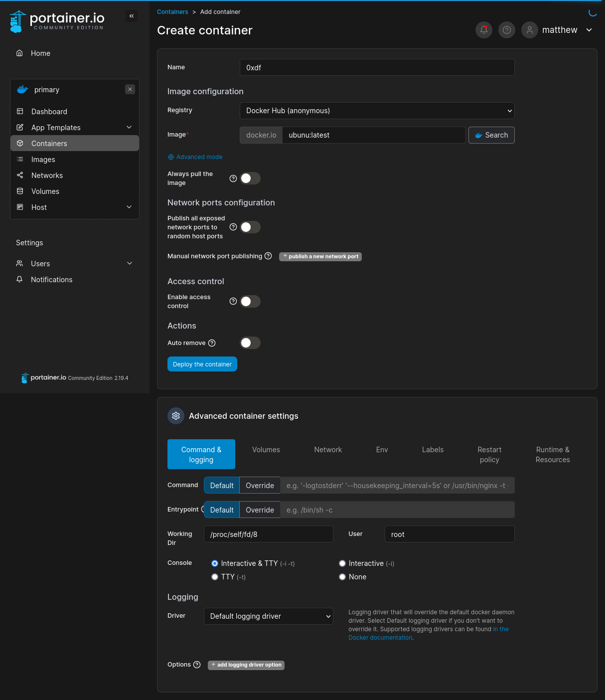Open the logging Driver dropdown
Image resolution: width=605 pixels, height=700 pixels.
[x=268, y=616]
